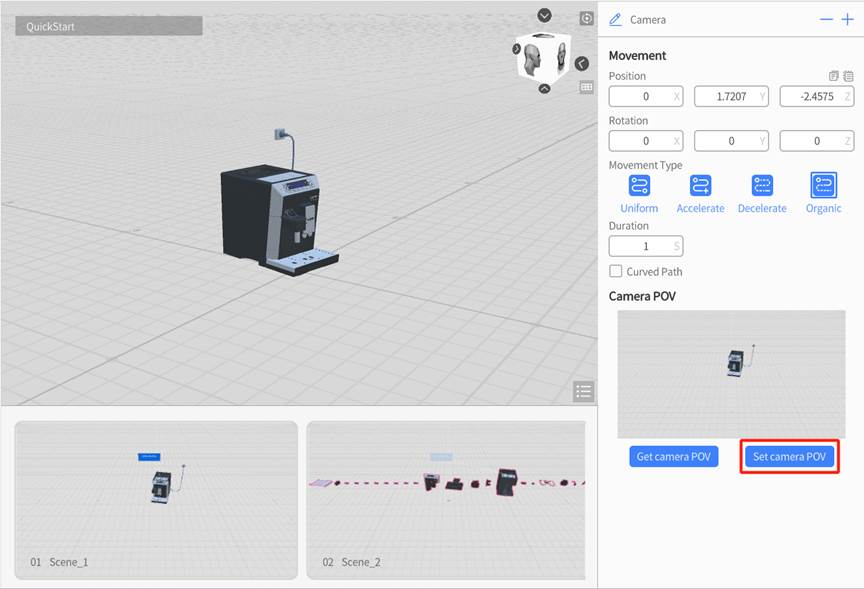The height and width of the screenshot is (589, 864).
Task: Pick the Decelerate movement type icon
Action: pyautogui.click(x=762, y=185)
